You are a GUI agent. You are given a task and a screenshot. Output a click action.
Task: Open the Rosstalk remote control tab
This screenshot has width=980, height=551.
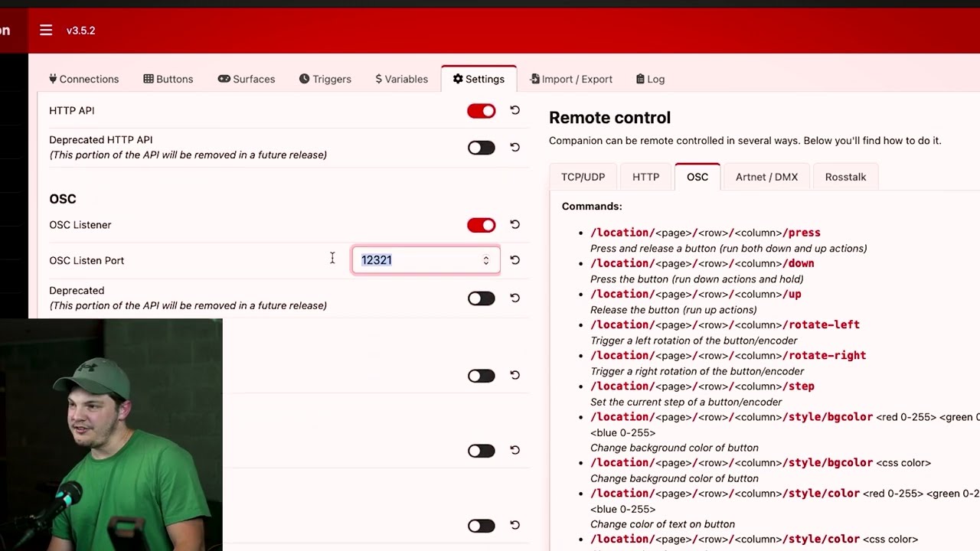(845, 177)
